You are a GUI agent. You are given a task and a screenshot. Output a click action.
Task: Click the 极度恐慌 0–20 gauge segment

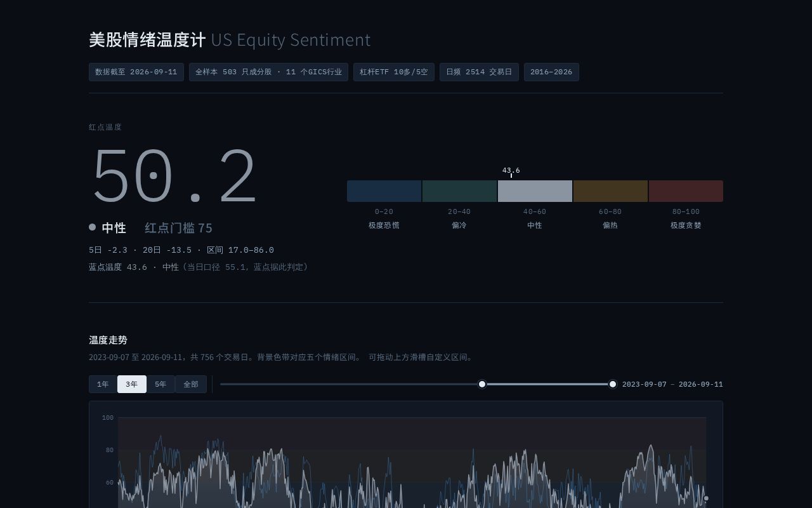[x=384, y=191]
